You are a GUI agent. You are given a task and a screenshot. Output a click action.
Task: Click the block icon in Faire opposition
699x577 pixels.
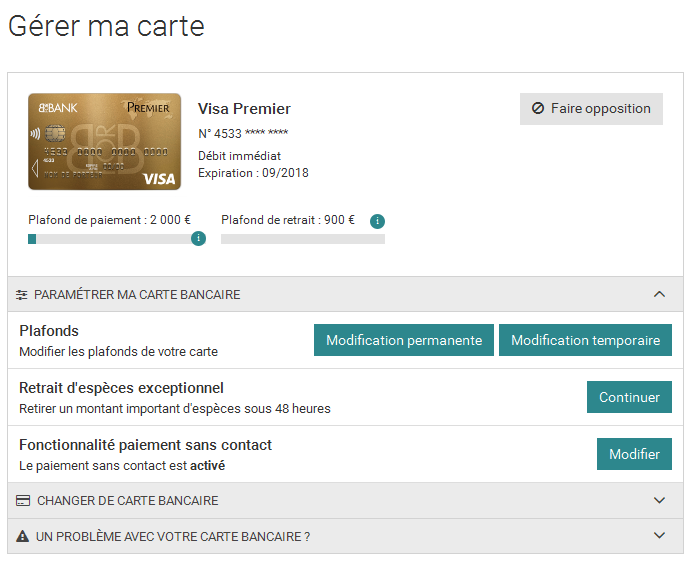coord(538,109)
